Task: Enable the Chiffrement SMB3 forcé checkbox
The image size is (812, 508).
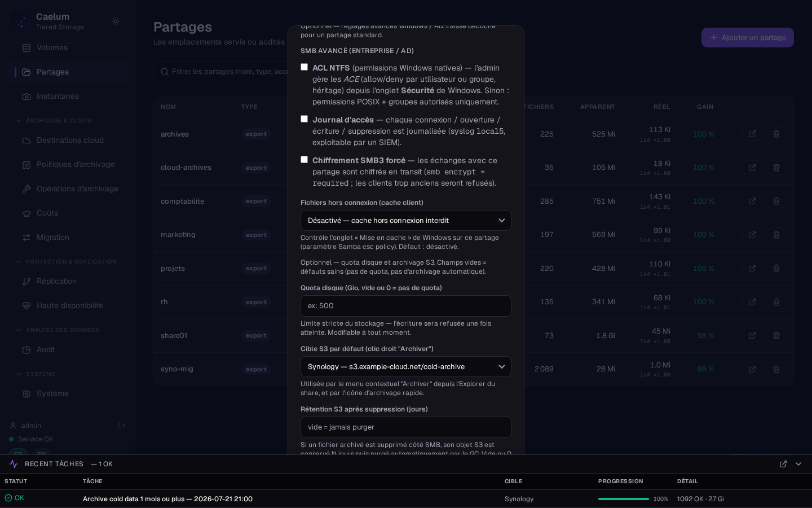Action: (x=304, y=160)
